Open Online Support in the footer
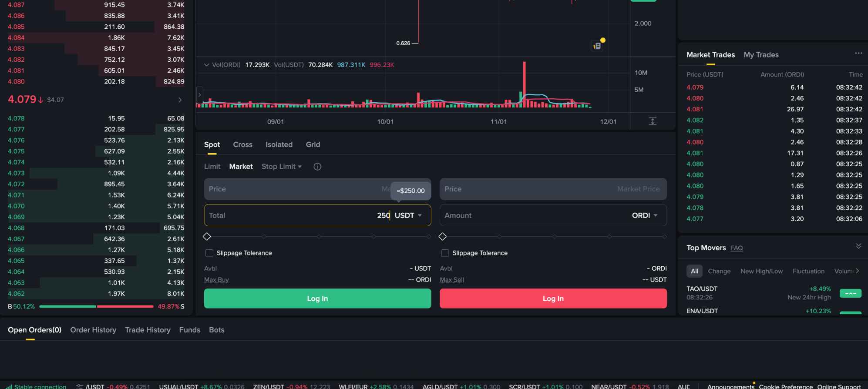This screenshot has height=389, width=868. [839, 386]
